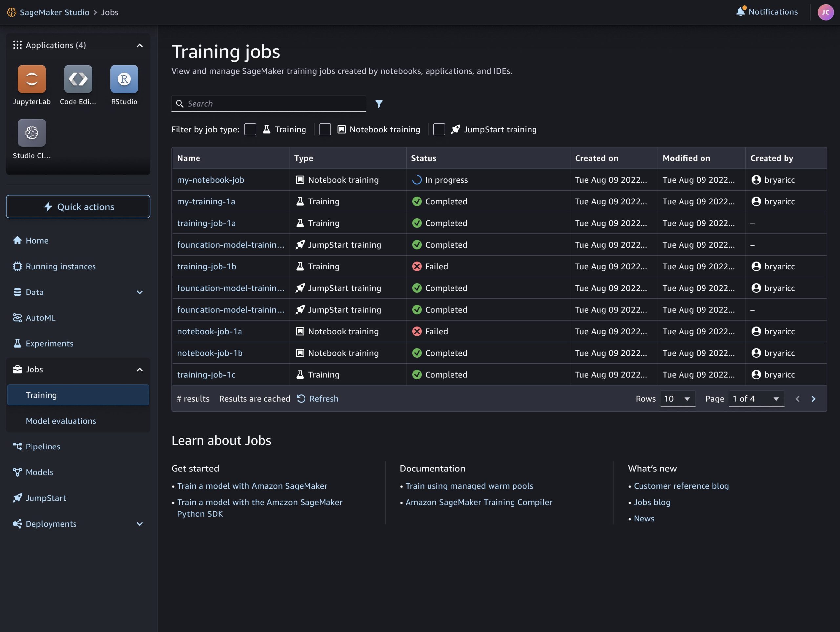
Task: Click the Quick actions button
Action: (78, 207)
